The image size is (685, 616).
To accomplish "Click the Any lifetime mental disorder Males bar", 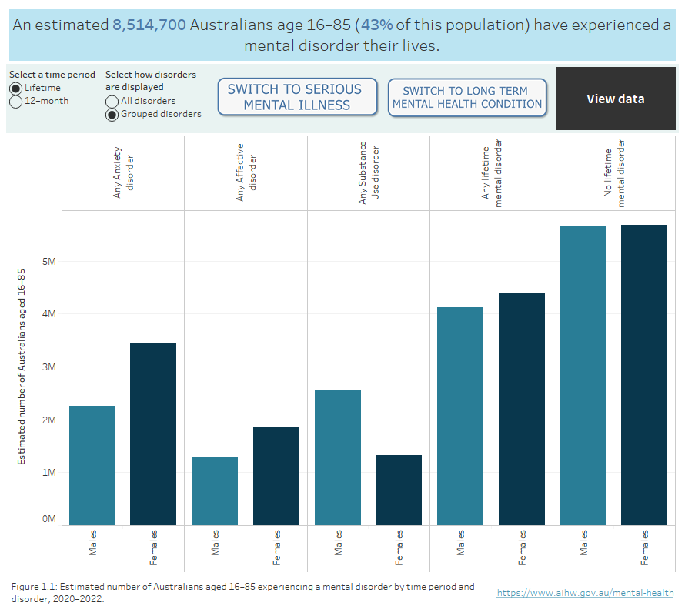I will point(459,412).
